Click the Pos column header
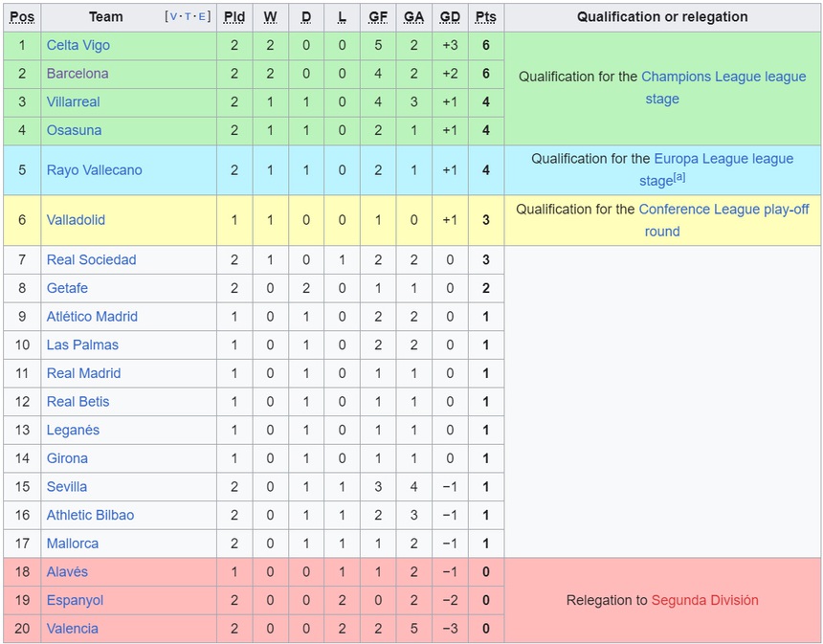Viewport: 823px width, 644px height. [22, 17]
